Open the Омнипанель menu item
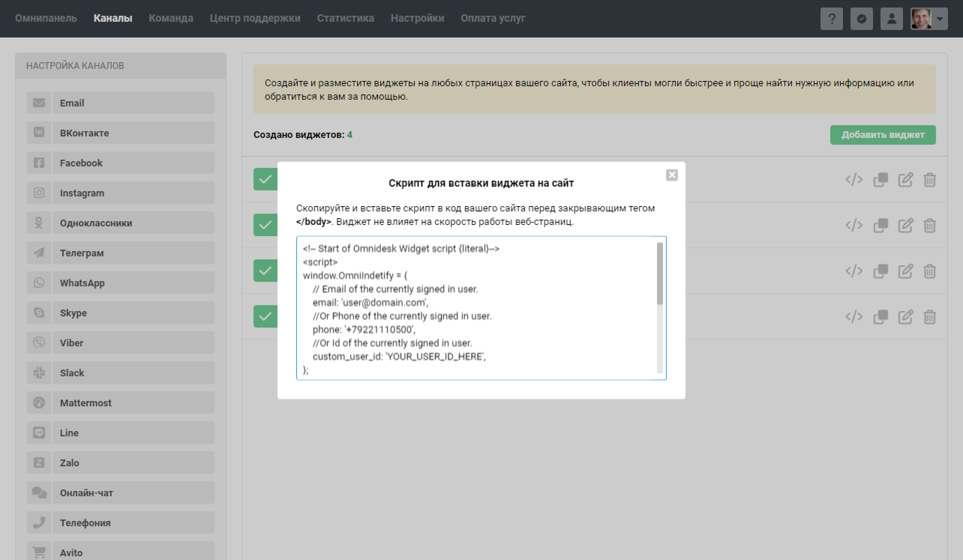963x560 pixels. click(46, 18)
